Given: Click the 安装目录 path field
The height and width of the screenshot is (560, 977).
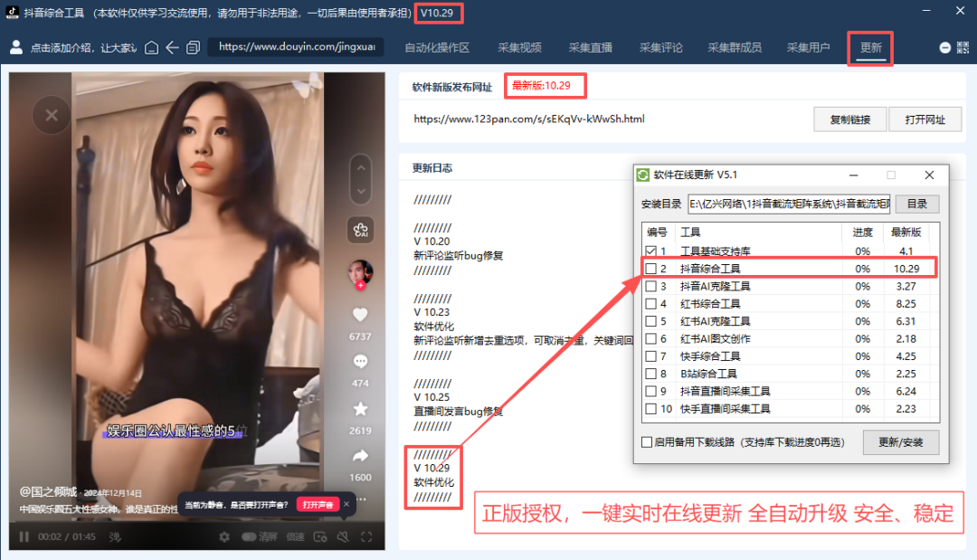Looking at the screenshot, I should (x=790, y=204).
